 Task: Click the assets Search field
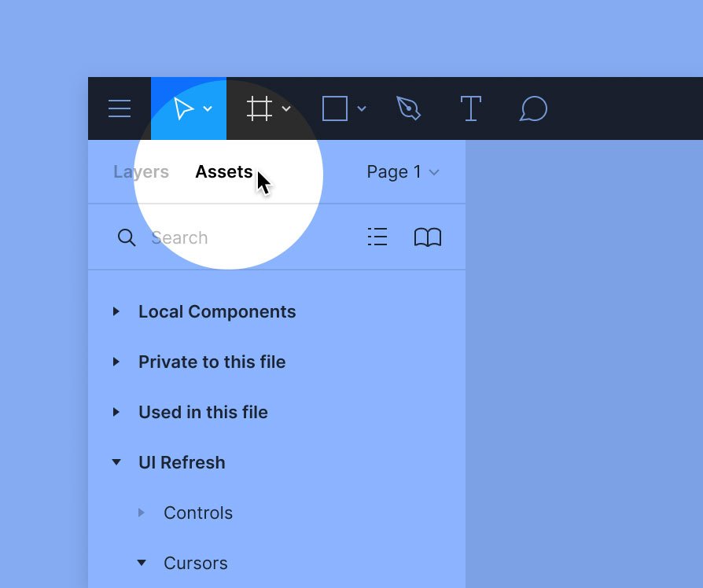236,237
